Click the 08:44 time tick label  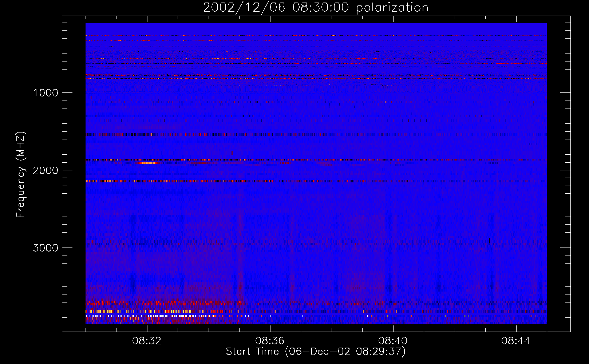[x=516, y=341]
